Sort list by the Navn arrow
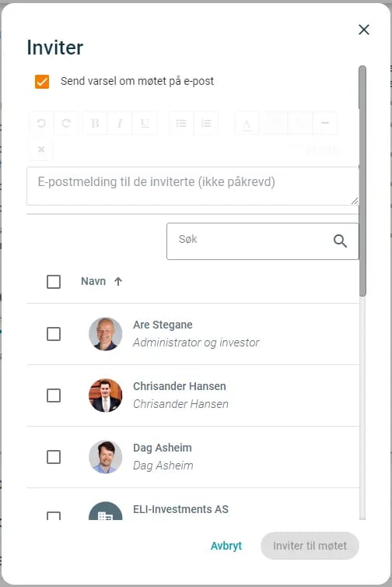392x587 pixels. tap(118, 282)
